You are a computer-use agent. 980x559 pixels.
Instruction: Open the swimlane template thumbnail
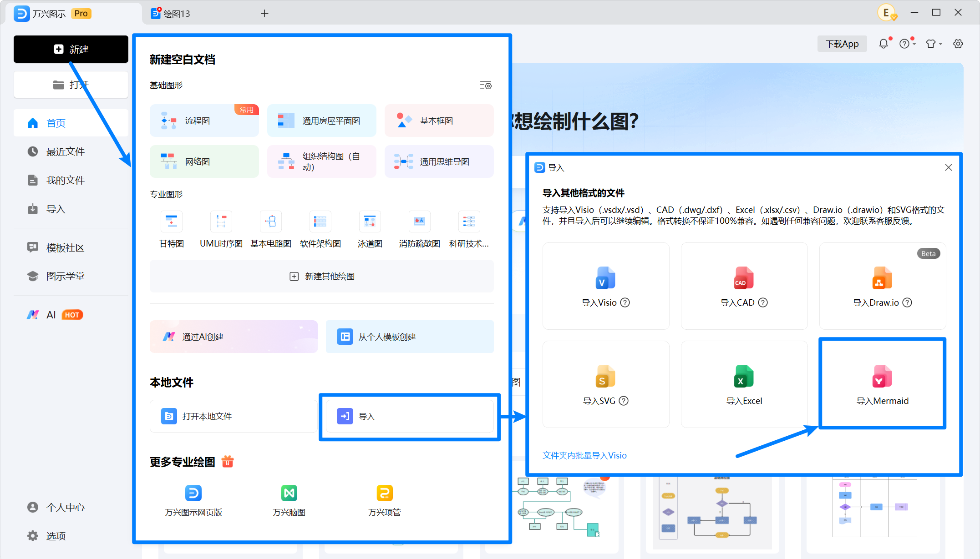pos(874,507)
